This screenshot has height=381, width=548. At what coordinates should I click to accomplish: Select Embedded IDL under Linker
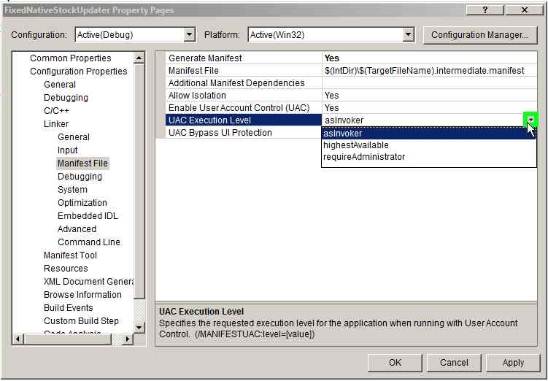click(87, 216)
